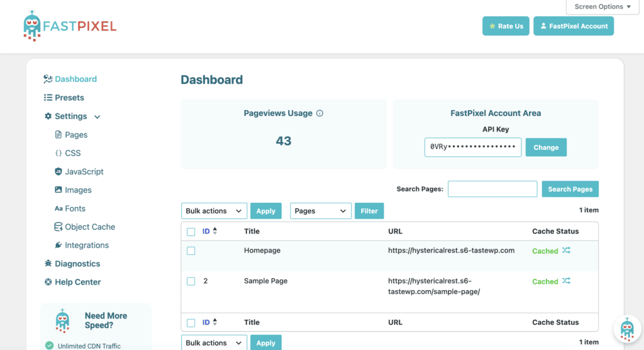Open Images settings in sidebar
This screenshot has width=644, height=350.
78,190
